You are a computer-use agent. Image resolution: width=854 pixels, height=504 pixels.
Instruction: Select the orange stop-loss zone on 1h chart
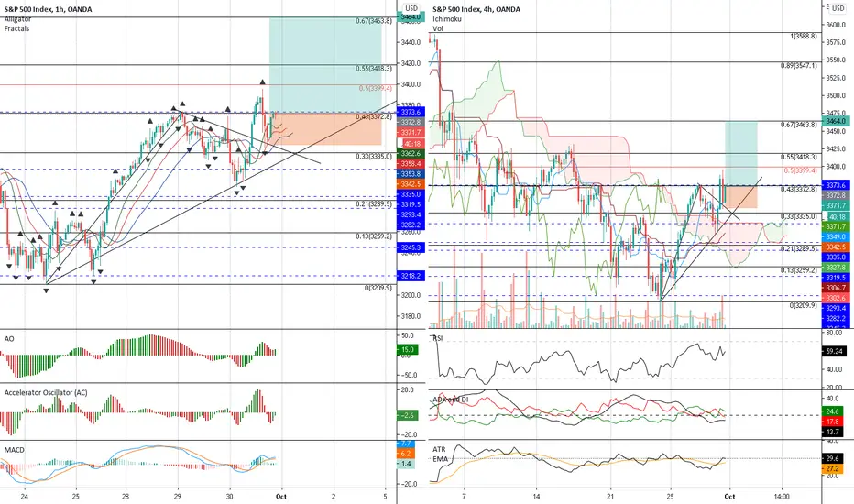pyautogui.click(x=325, y=128)
